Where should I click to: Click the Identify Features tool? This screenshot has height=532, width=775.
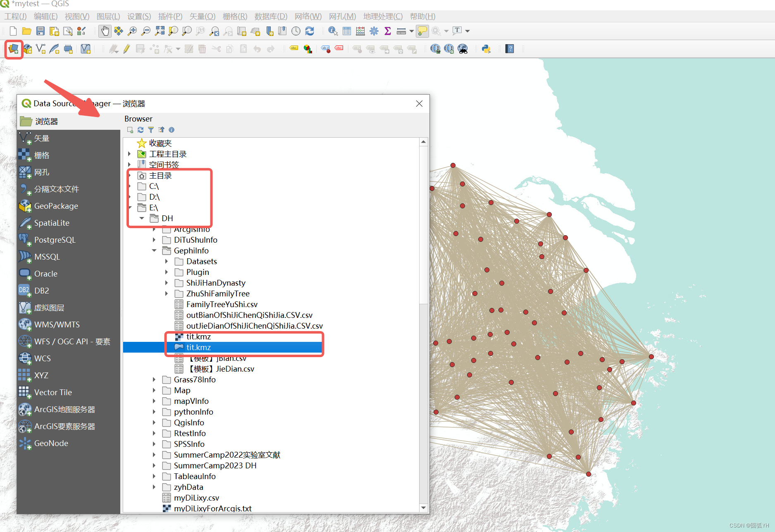[x=333, y=31]
